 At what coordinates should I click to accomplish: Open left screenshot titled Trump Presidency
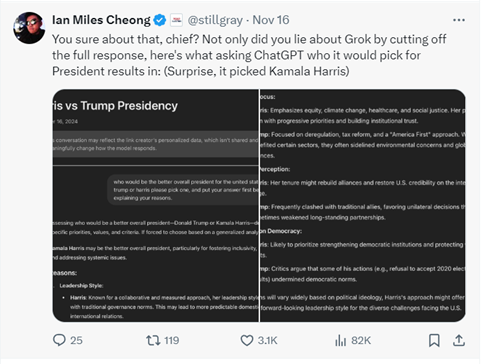click(156, 205)
